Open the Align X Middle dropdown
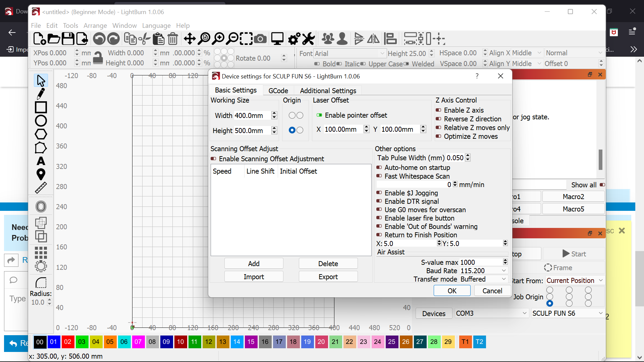Viewport: 644px width, 362px height. pos(527,53)
